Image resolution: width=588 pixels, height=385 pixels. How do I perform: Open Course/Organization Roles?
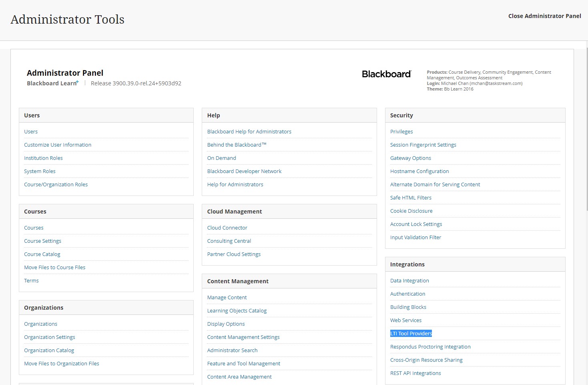56,184
